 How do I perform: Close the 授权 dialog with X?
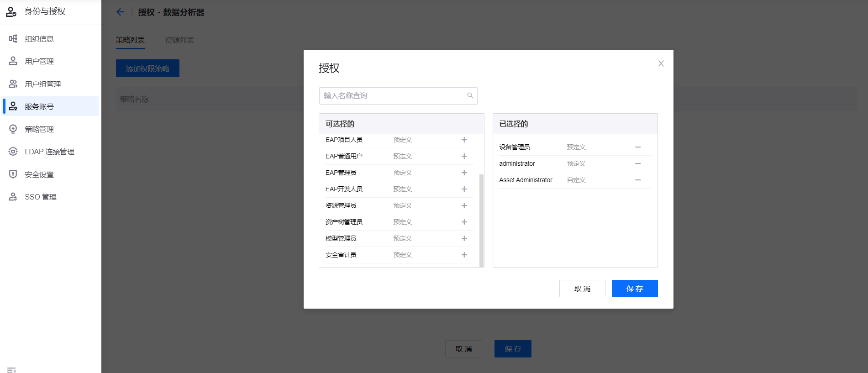(x=661, y=63)
